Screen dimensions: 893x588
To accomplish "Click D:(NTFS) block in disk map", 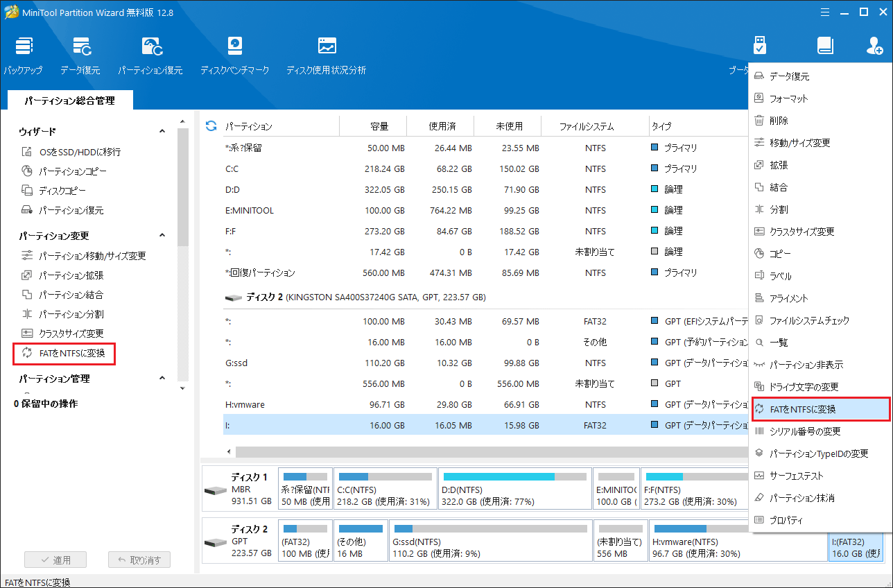I will pos(514,490).
